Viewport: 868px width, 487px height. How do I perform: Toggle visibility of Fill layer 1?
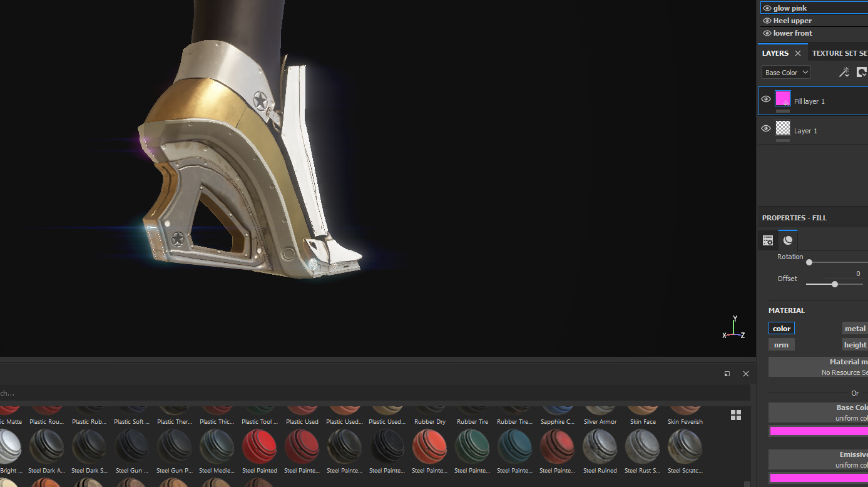pyautogui.click(x=765, y=99)
